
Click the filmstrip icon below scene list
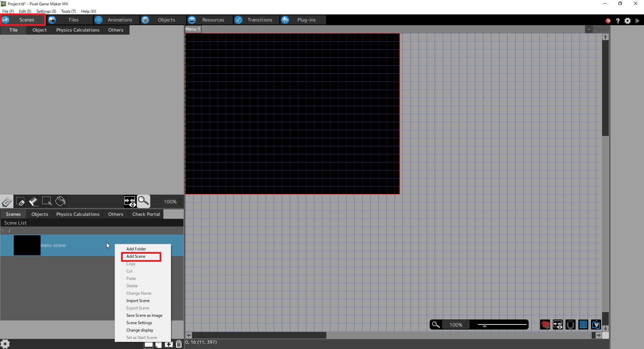(149, 345)
